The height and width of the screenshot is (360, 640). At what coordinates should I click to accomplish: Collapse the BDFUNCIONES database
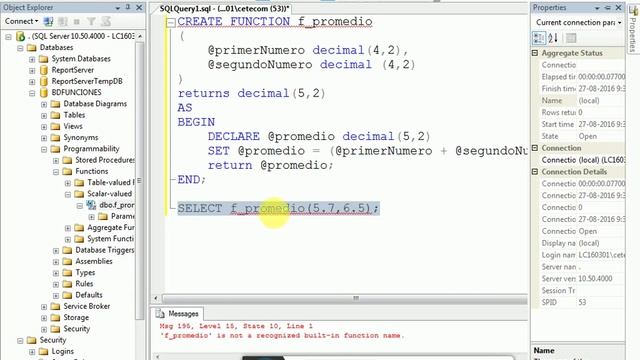click(32, 93)
